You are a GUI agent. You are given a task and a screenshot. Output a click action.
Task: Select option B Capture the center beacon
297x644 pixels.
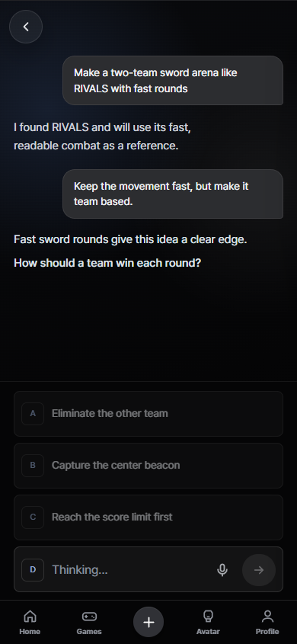point(148,466)
